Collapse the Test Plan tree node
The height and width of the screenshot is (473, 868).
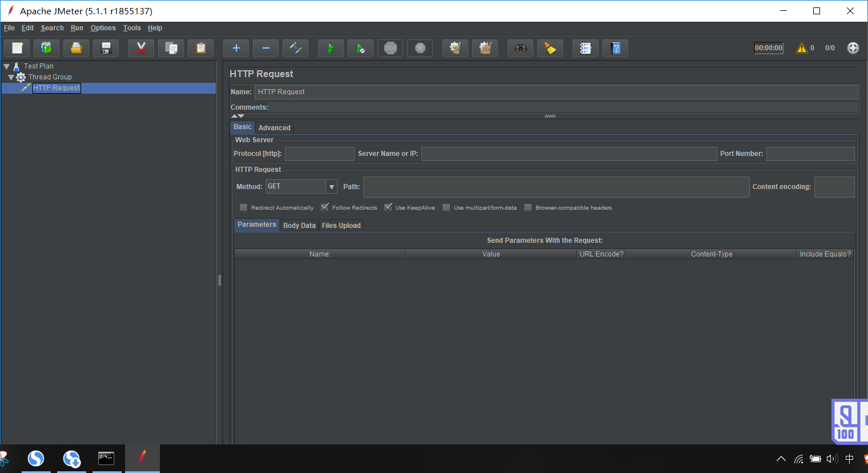[7, 66]
